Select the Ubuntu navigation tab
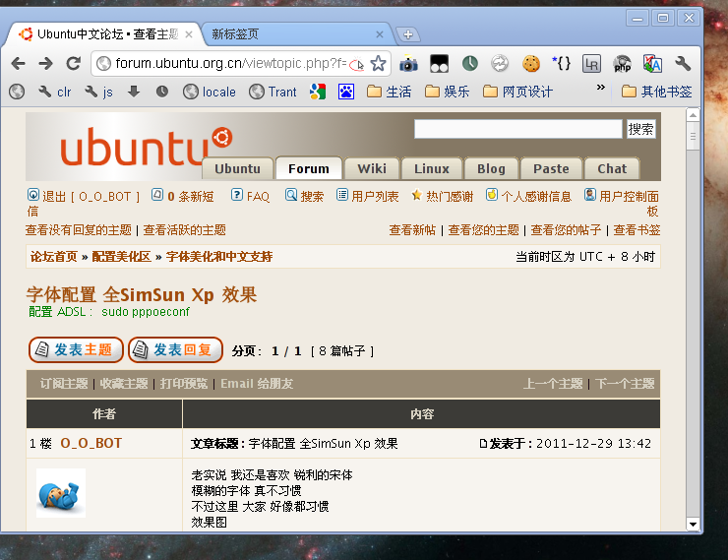 (237, 168)
